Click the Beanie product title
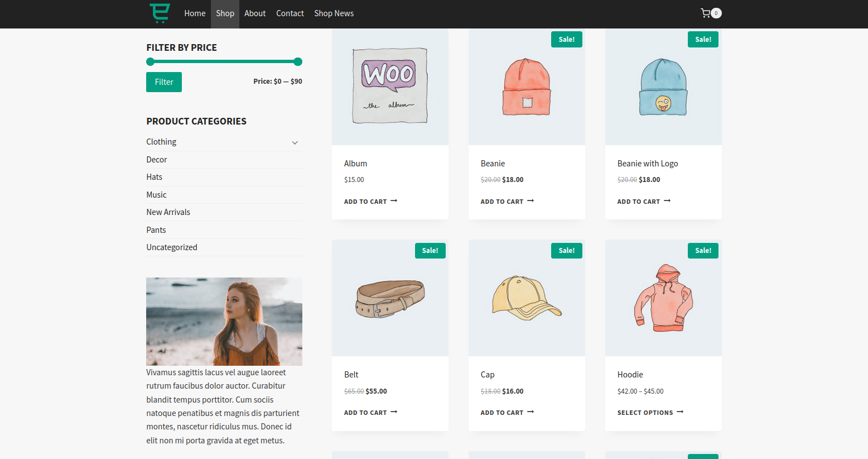Screen dimensions: 868x459 493,164
